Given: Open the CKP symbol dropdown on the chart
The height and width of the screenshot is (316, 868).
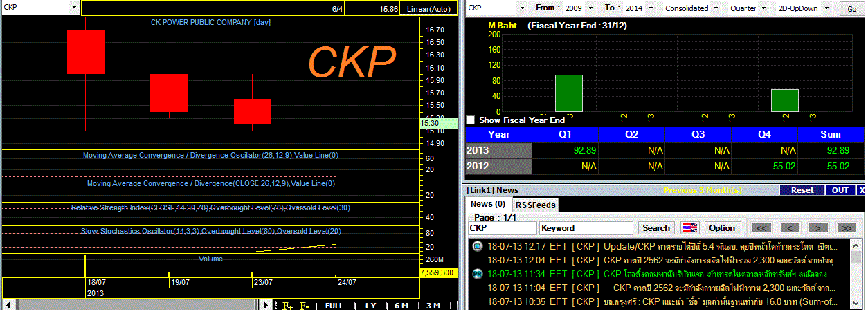Looking at the screenshot, I should (x=74, y=8).
